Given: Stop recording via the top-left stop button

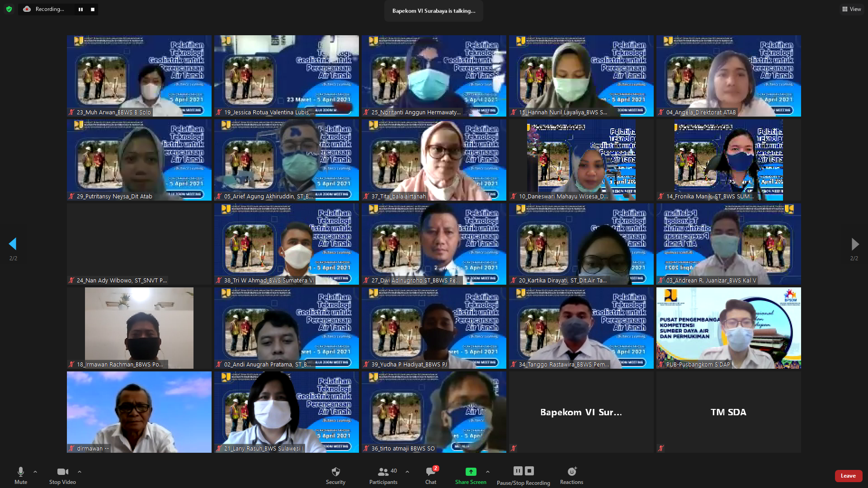Looking at the screenshot, I should coord(93,9).
